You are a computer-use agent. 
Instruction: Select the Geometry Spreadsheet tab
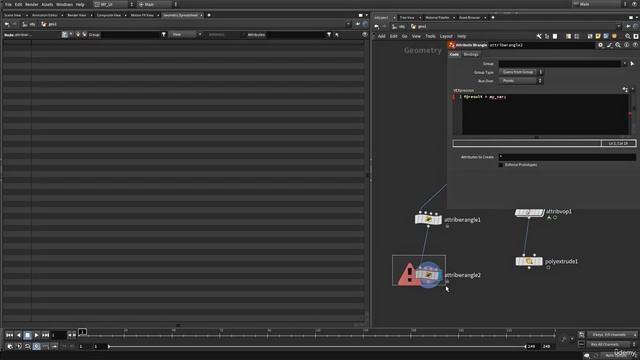pyautogui.click(x=180, y=15)
